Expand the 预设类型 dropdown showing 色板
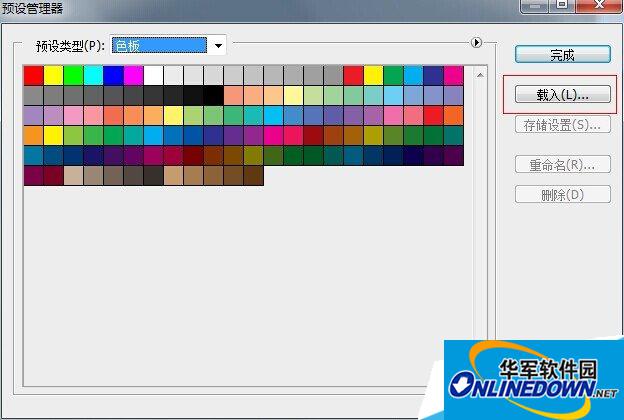 pyautogui.click(x=218, y=45)
